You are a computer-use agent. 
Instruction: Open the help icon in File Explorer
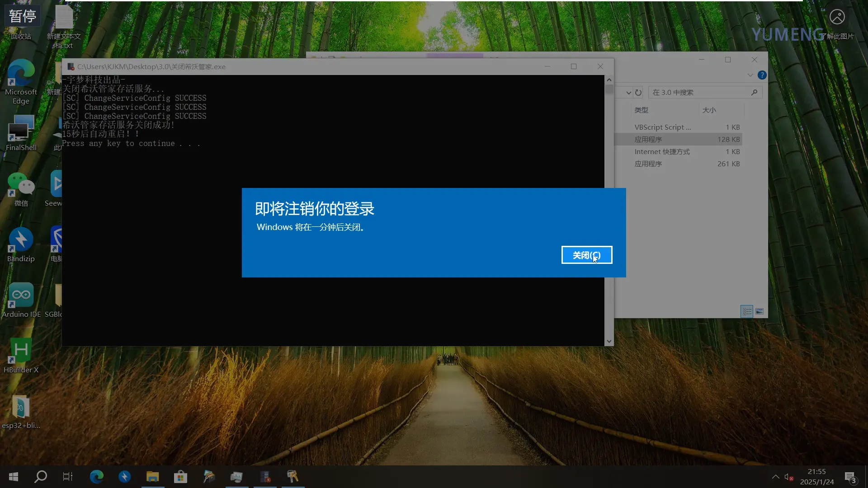pos(762,75)
